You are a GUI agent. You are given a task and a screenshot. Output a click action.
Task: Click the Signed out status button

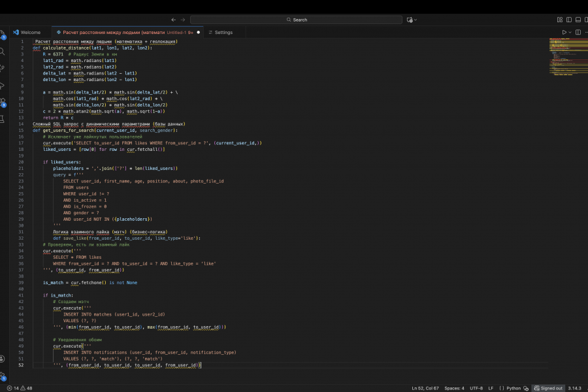[x=547, y=388]
